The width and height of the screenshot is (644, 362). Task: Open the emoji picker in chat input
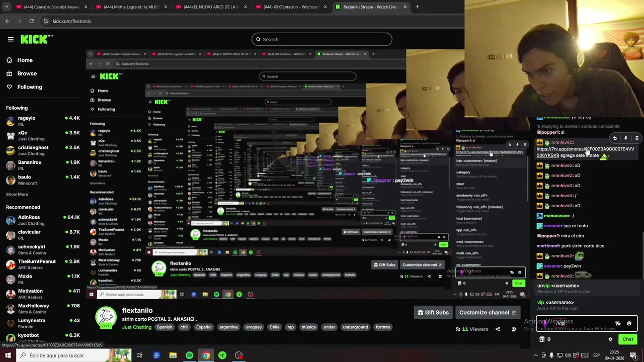[629, 324]
